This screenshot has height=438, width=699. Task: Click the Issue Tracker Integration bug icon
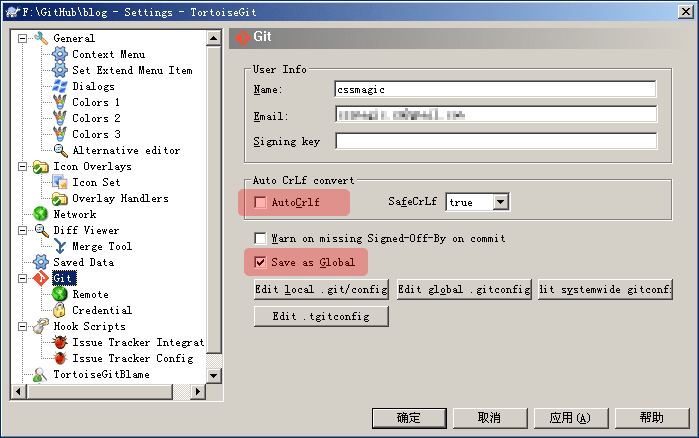pyautogui.click(x=60, y=342)
